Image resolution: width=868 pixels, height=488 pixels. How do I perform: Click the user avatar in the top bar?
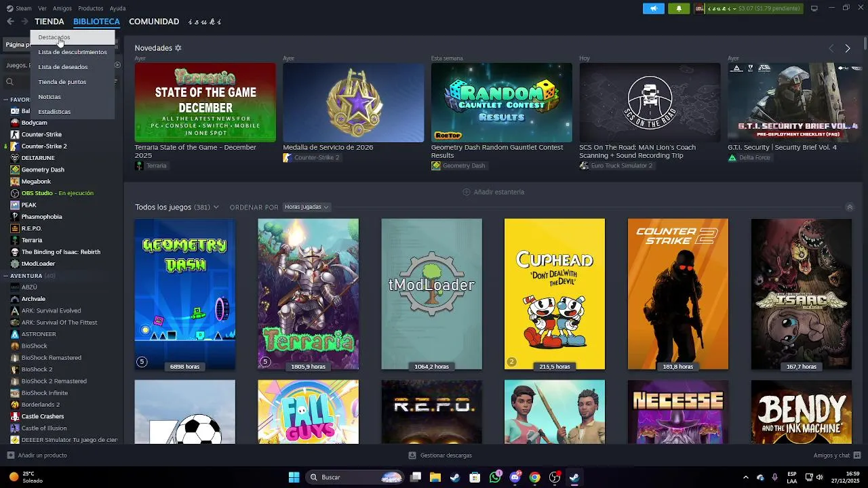(700, 8)
